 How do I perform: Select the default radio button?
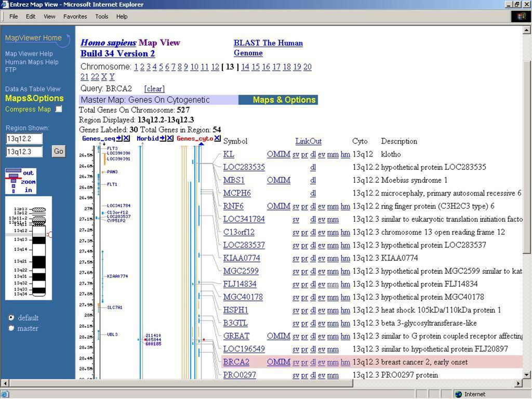[x=11, y=317]
